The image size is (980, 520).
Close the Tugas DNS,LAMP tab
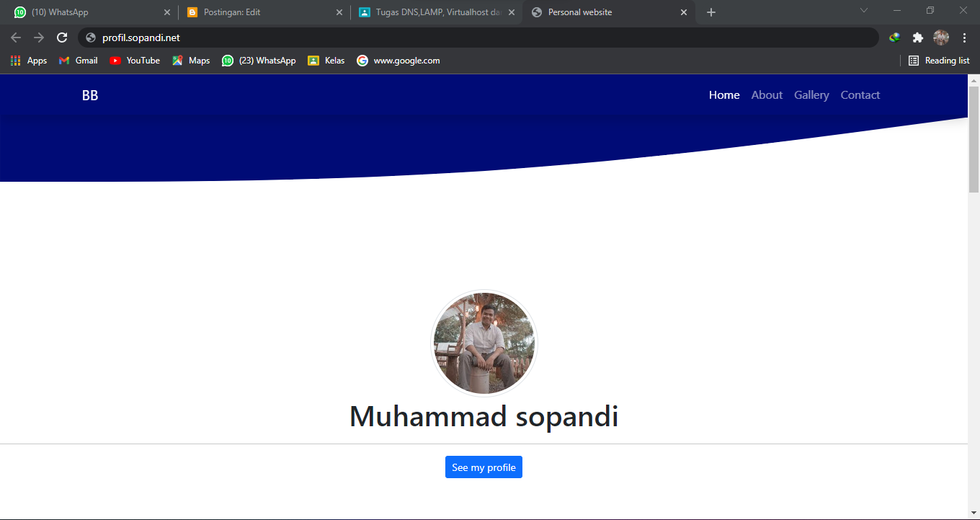[512, 12]
